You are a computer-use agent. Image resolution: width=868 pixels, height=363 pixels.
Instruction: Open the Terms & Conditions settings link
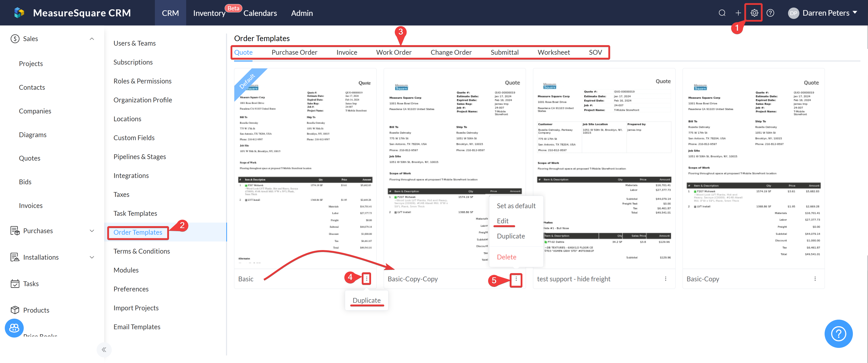[x=142, y=251]
